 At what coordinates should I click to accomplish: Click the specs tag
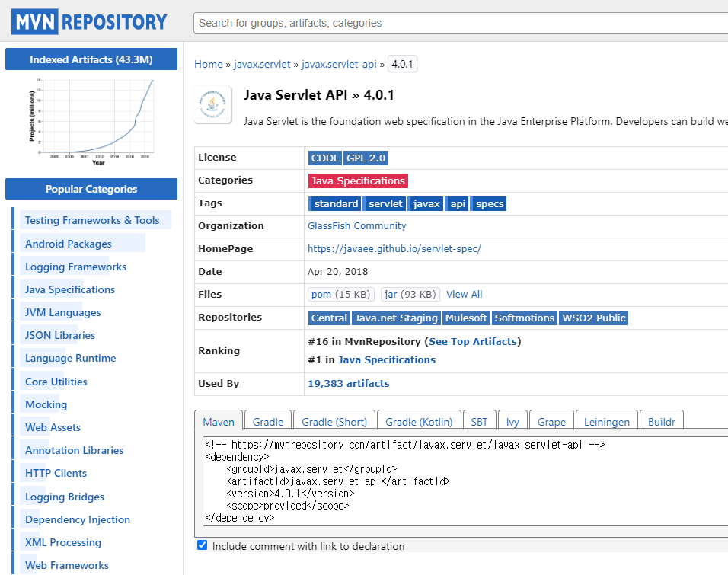click(490, 203)
